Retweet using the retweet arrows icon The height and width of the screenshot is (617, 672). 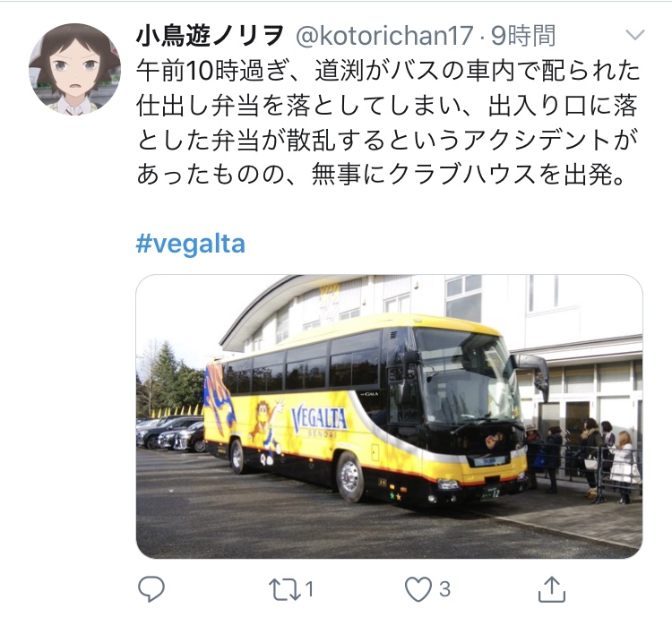tap(284, 589)
